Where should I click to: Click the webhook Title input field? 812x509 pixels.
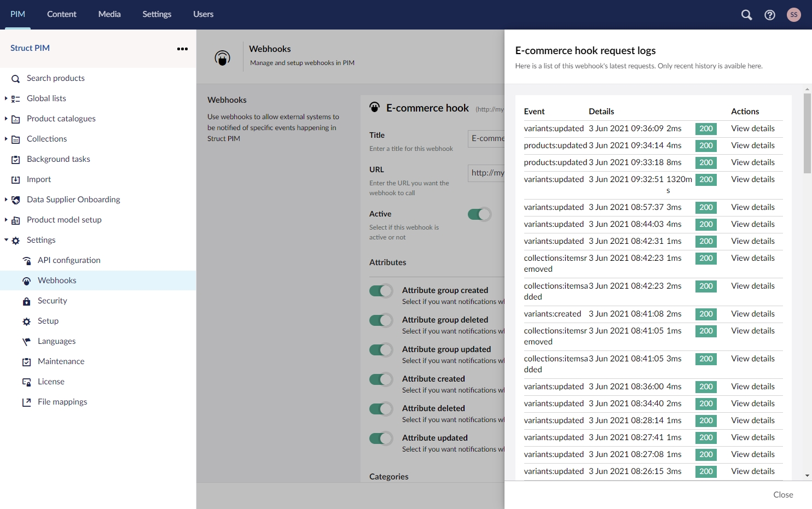(x=486, y=139)
